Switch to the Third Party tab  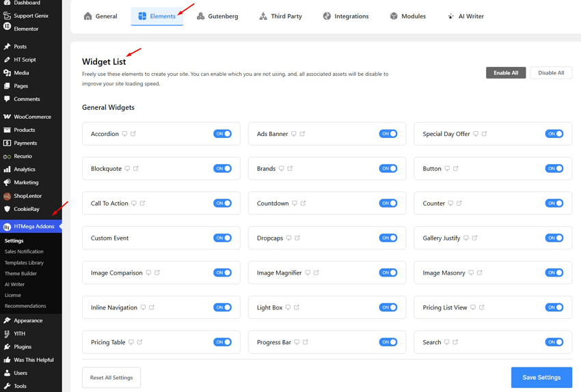click(280, 16)
